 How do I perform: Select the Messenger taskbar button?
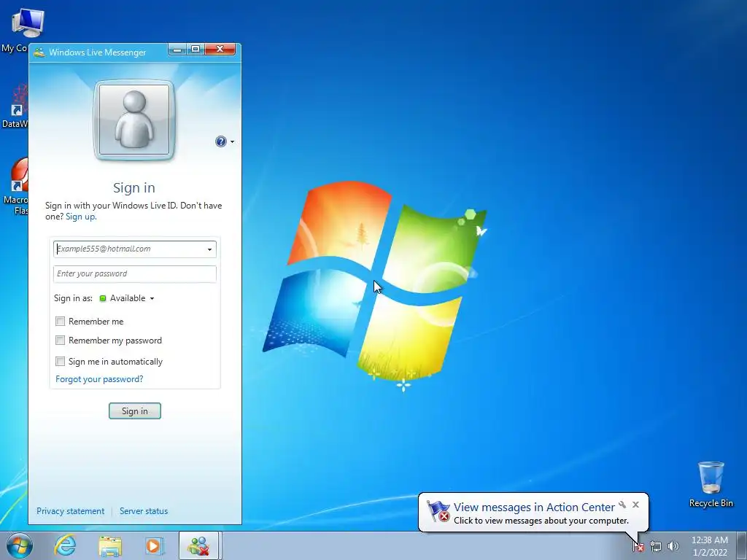pos(198,545)
